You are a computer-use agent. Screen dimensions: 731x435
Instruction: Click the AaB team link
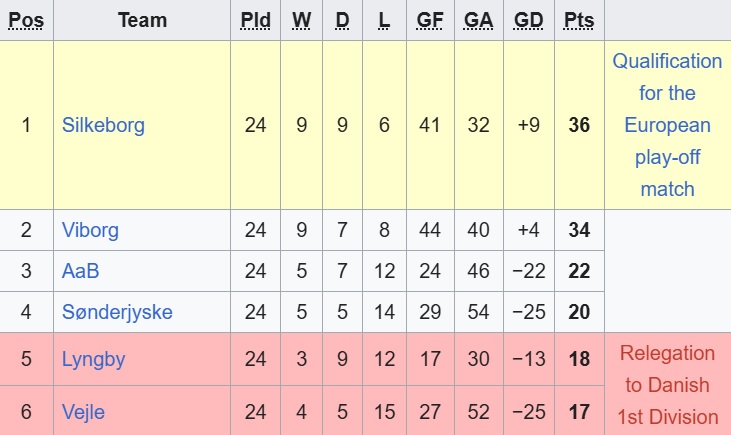[x=80, y=271]
